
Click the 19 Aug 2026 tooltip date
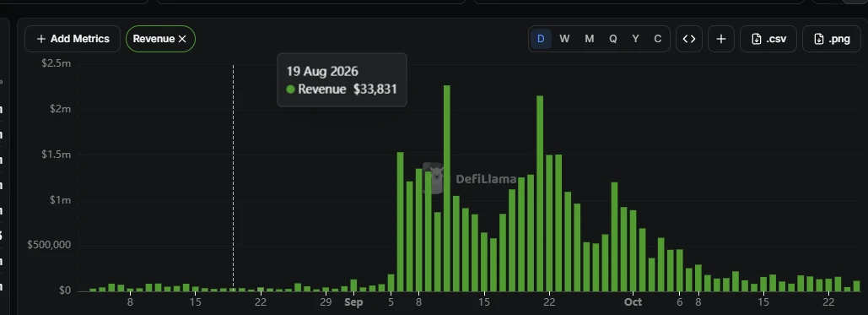pos(322,71)
